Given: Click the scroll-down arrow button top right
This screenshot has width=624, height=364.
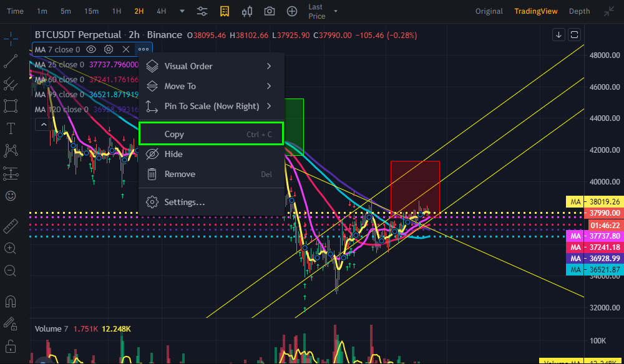Looking at the screenshot, I should 558,34.
